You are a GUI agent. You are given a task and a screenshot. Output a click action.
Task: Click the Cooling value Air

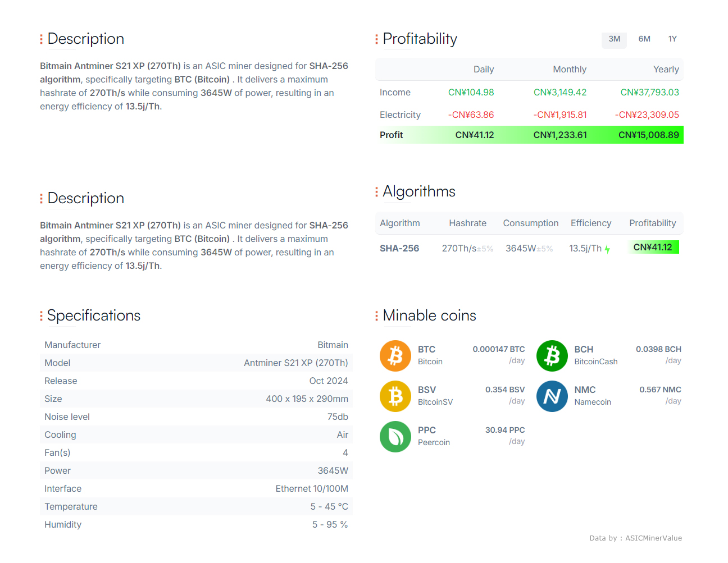click(343, 434)
